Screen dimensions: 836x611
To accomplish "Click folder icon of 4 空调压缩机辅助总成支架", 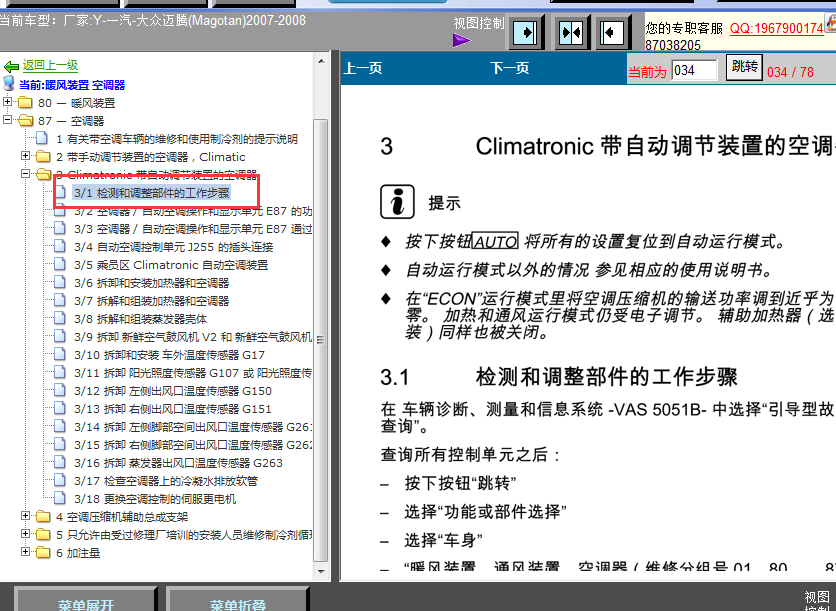I will click(43, 516).
